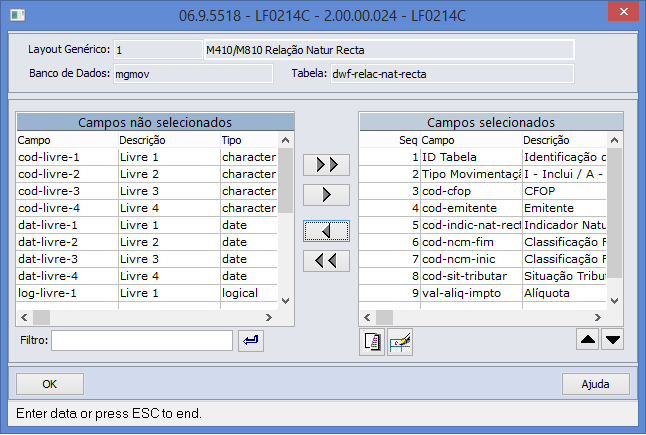Select the cod-livre-2 row
Screen dimensions: 646x435
click(147, 174)
